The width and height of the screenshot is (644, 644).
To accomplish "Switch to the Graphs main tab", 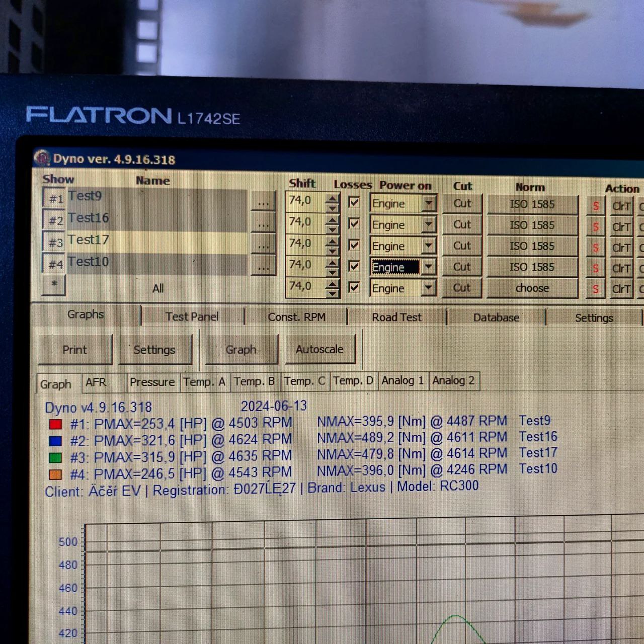I will point(86,315).
